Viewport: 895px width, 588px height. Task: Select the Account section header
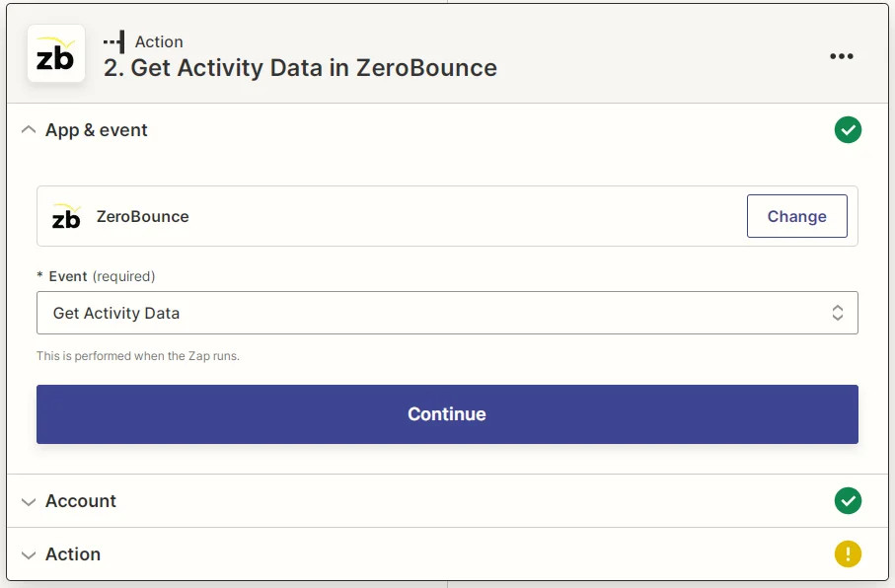[81, 501]
